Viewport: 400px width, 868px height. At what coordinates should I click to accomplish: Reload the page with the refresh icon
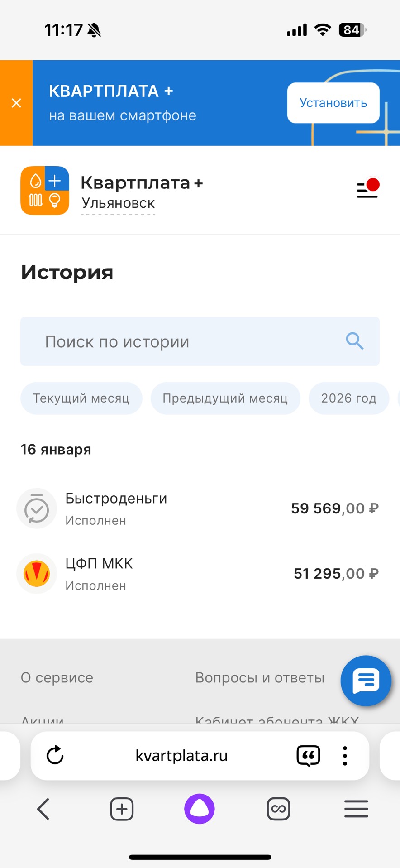[x=55, y=755]
